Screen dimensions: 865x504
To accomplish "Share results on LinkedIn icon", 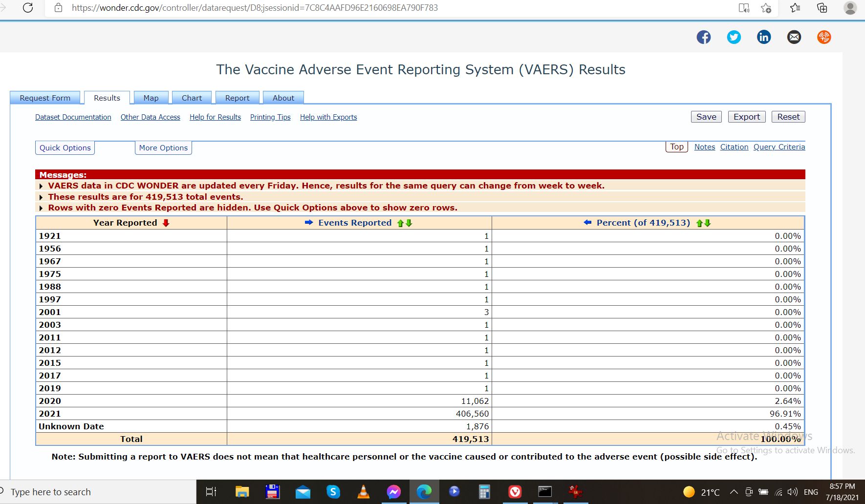I will pos(764,37).
